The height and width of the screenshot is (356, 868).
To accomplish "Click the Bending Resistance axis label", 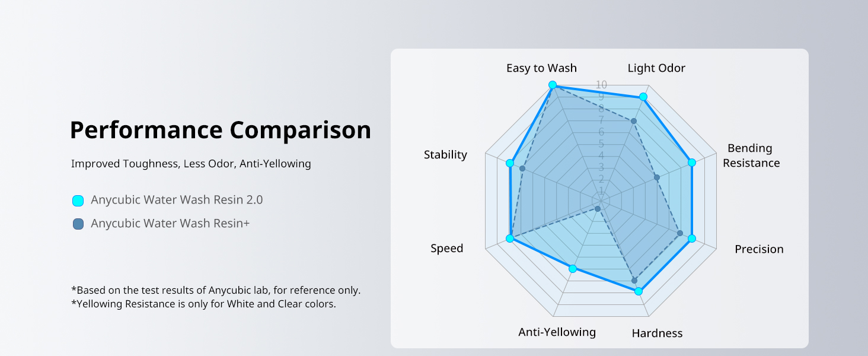I will pyautogui.click(x=751, y=155).
